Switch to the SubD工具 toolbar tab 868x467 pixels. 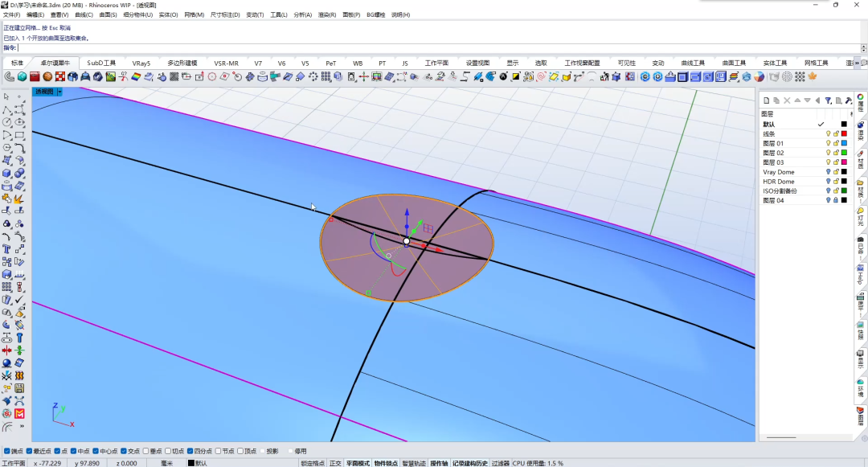101,63
